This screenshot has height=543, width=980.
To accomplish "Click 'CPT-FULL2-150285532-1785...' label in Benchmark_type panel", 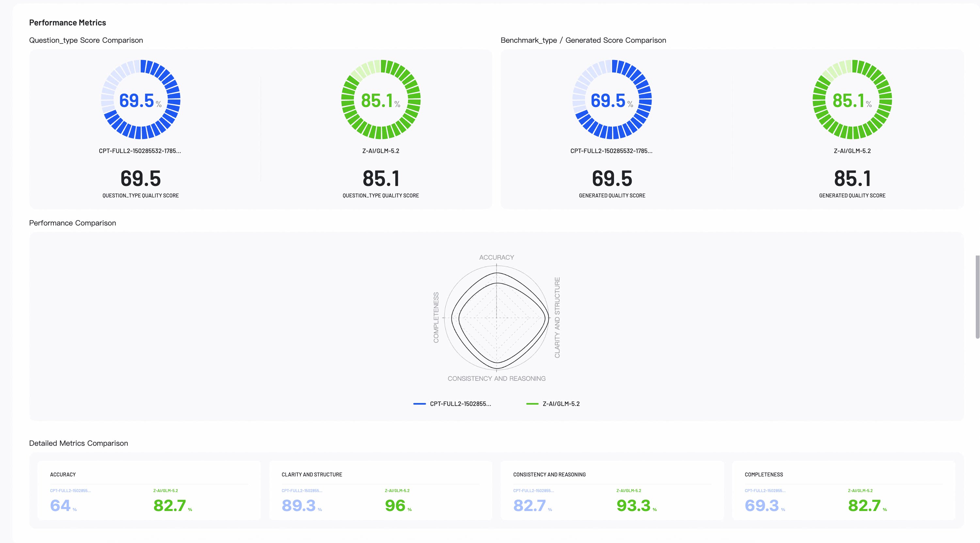I will click(x=611, y=151).
